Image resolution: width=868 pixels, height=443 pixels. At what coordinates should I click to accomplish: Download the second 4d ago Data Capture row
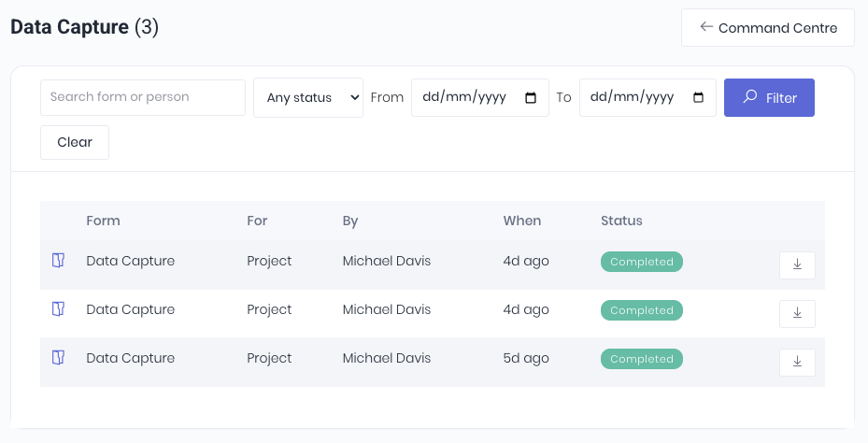(797, 314)
